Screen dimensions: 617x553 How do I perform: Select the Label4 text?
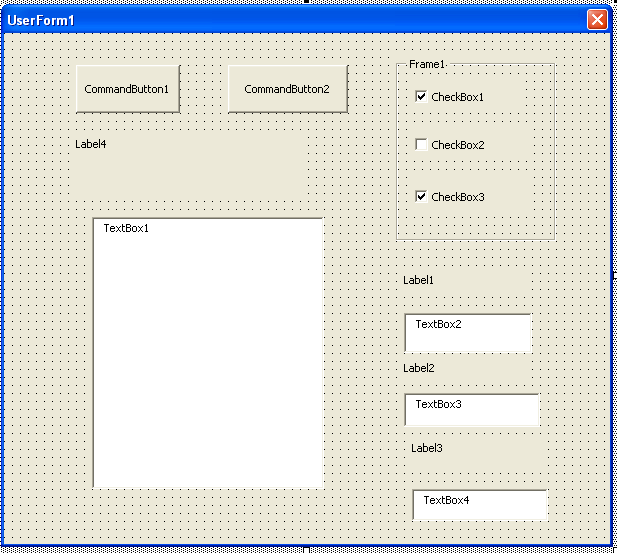tap(91, 144)
